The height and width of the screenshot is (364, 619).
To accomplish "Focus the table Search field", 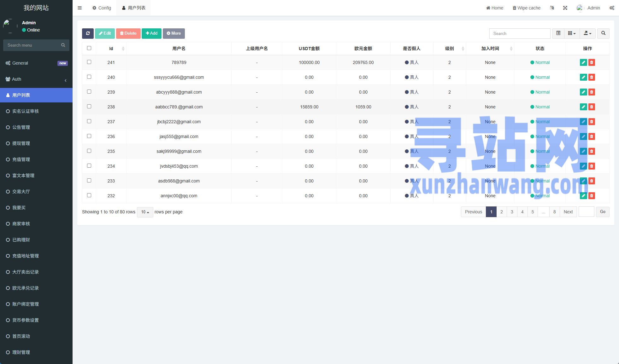I will pos(520,33).
